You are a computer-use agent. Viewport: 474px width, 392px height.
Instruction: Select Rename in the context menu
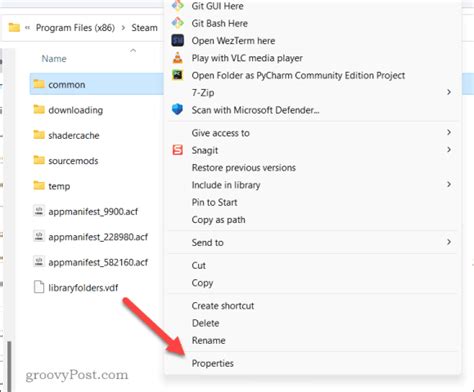point(209,340)
